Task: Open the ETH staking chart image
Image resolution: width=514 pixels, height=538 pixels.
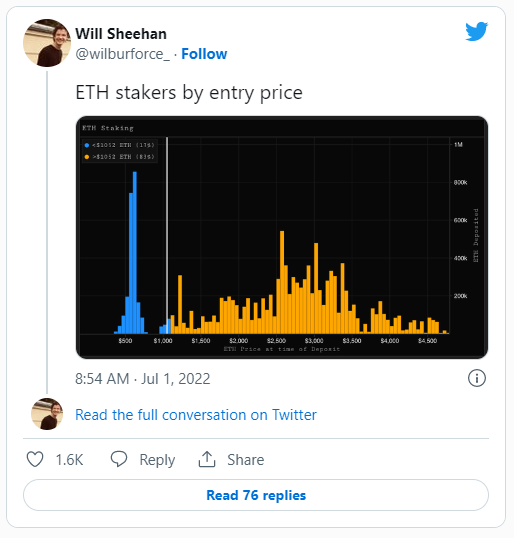Action: 282,237
